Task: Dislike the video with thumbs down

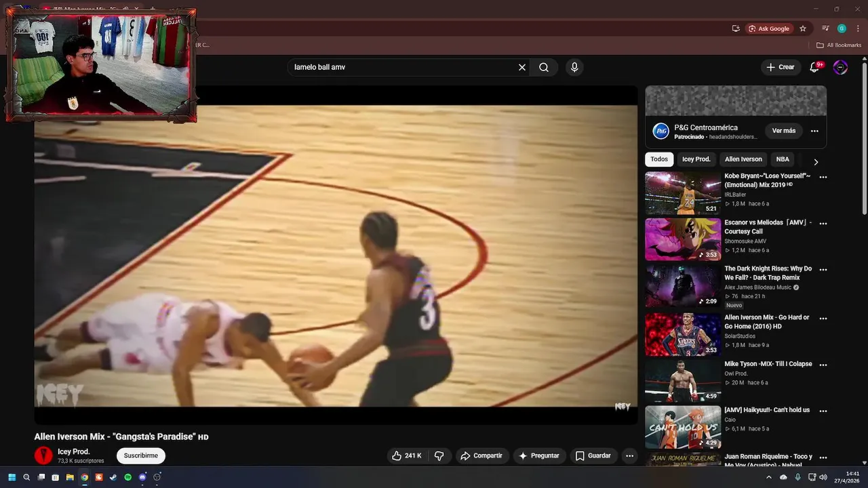Action: click(439, 455)
